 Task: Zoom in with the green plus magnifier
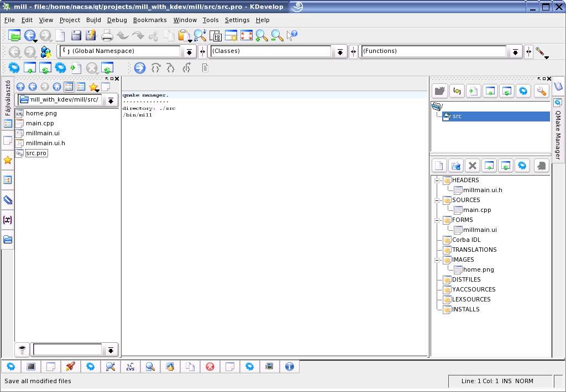pyautogui.click(x=261, y=35)
